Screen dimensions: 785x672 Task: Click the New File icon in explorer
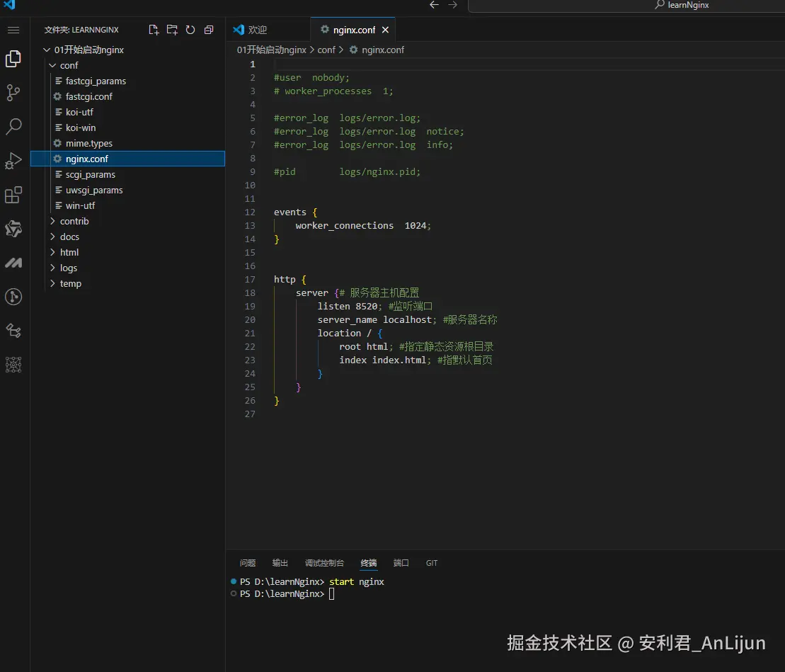click(154, 30)
